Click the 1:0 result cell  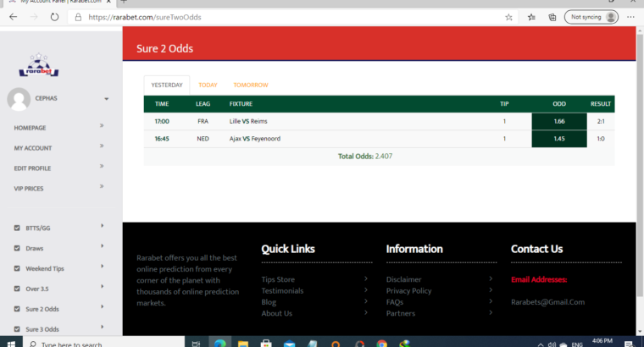tap(601, 139)
